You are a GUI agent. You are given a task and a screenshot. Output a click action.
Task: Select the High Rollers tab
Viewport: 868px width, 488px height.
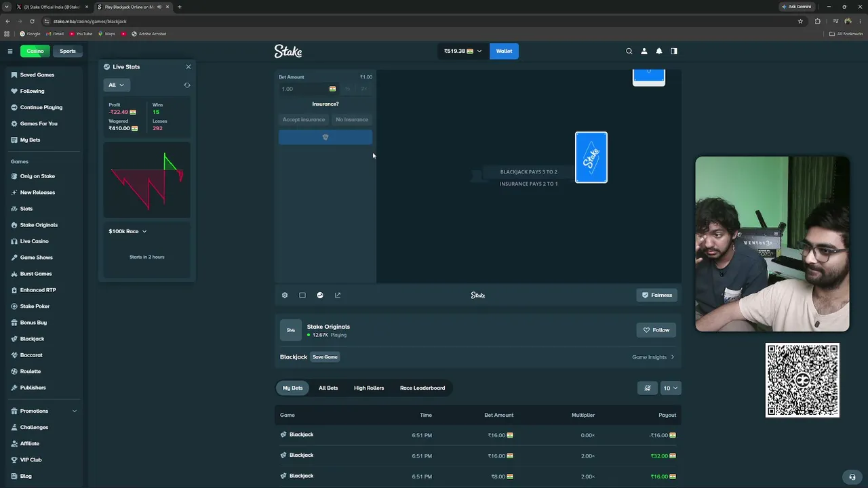(x=369, y=388)
